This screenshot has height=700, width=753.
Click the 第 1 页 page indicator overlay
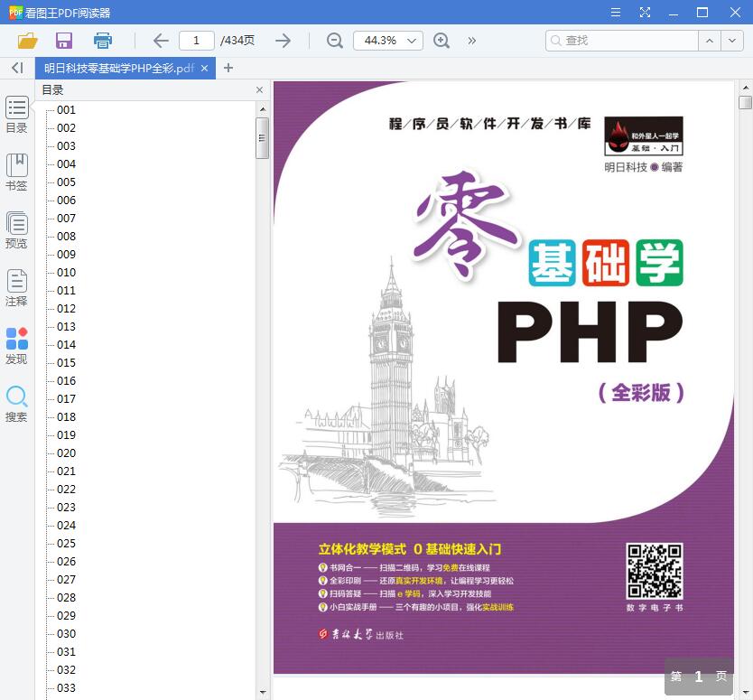[699, 677]
